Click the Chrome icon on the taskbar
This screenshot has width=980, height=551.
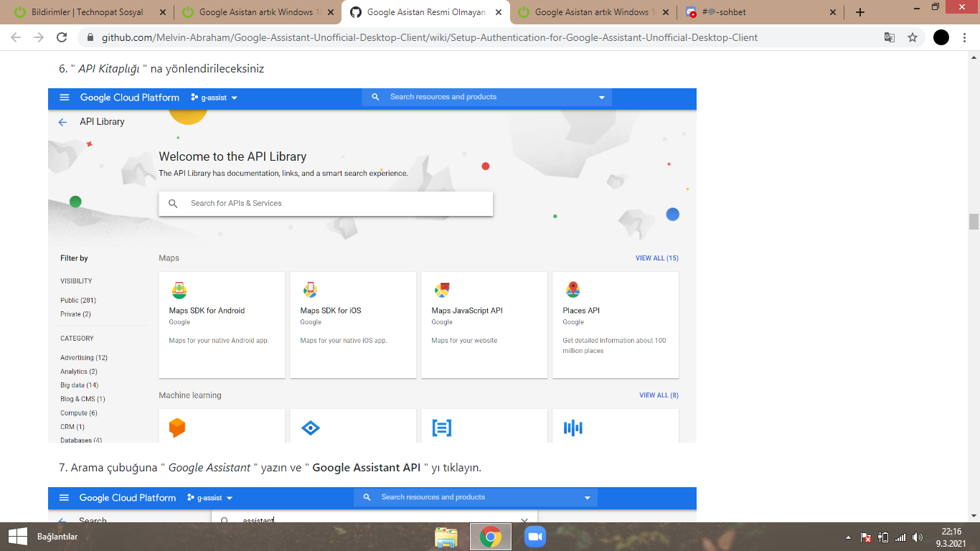click(491, 537)
